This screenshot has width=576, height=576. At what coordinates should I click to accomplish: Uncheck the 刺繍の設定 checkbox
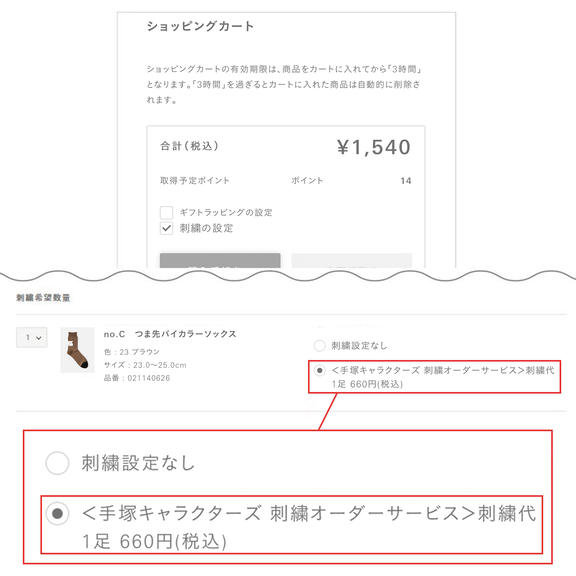coord(166,228)
